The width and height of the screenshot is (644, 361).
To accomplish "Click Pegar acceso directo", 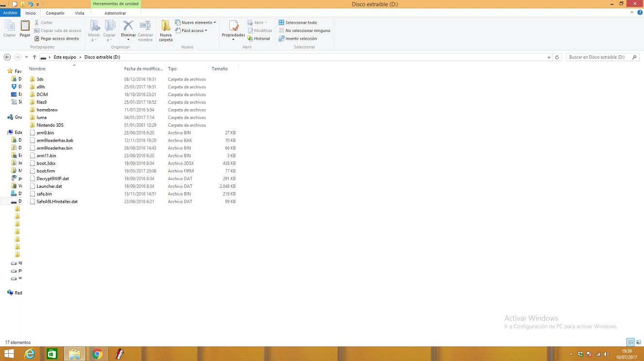I will [57, 39].
